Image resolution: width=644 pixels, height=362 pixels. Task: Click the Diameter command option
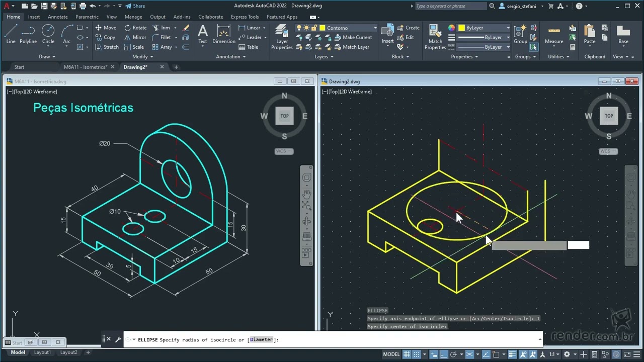point(261,339)
